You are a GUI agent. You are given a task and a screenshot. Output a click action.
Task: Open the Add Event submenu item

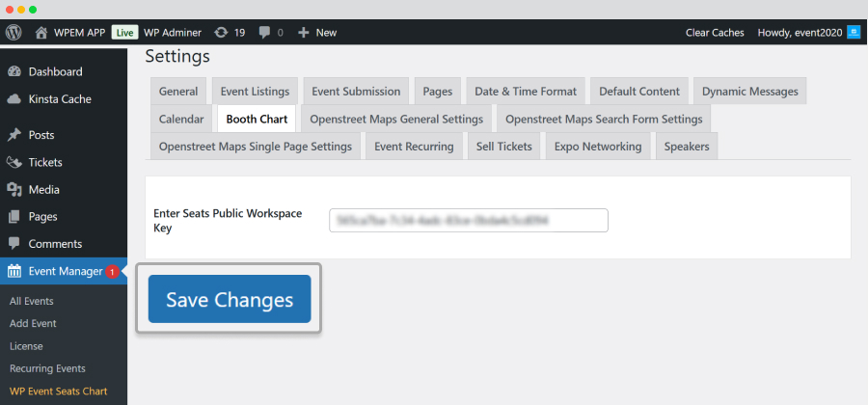(x=33, y=323)
